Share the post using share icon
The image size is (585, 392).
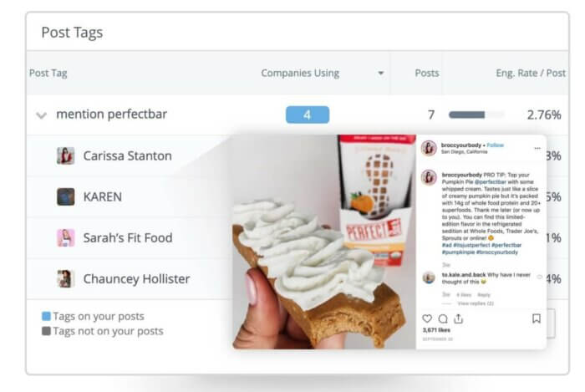[459, 318]
